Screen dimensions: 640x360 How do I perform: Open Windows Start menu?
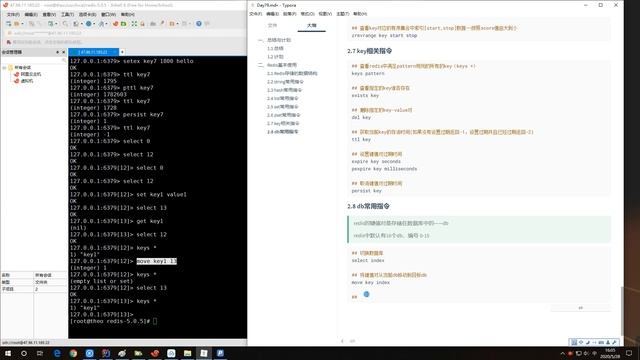click(x=8, y=353)
